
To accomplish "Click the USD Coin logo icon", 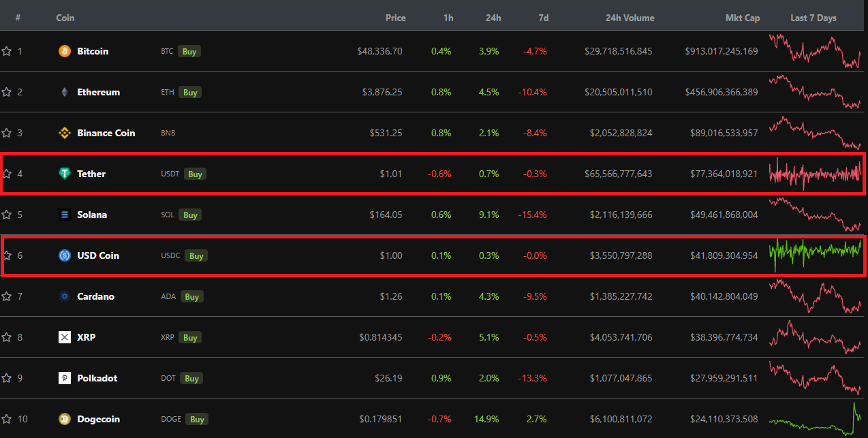I will pos(65,255).
